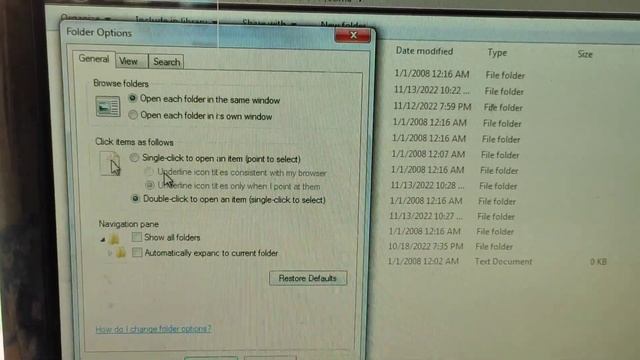Click folder icon beside Automatically expand option
Image resolution: width=640 pixels, height=360 pixels.
[x=121, y=253]
